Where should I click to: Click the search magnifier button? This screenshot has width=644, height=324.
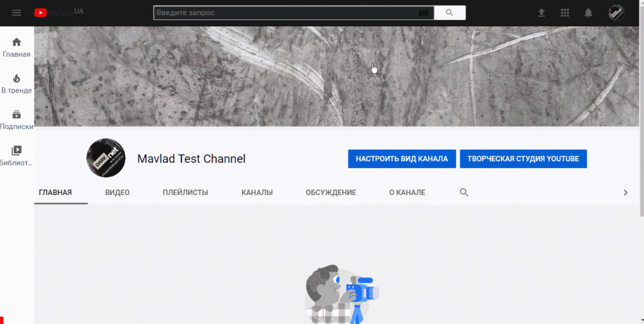click(x=449, y=13)
